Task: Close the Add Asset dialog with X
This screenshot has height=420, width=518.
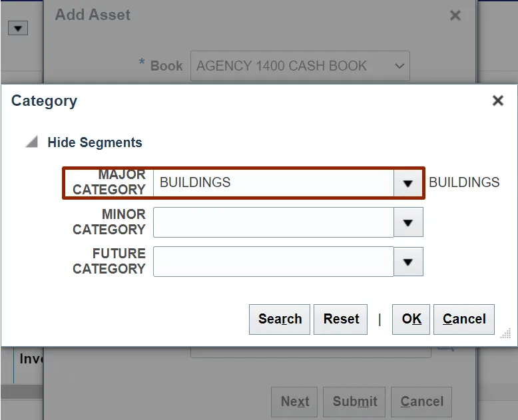Action: pos(455,15)
